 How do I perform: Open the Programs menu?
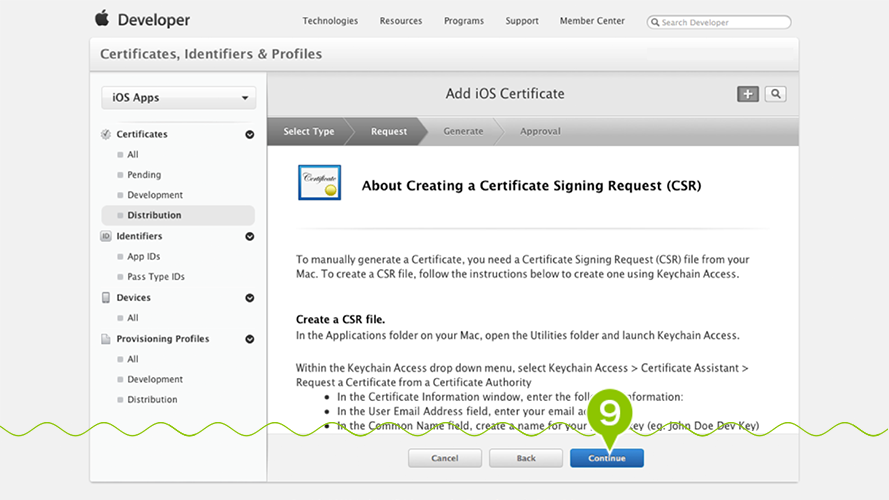[464, 21]
